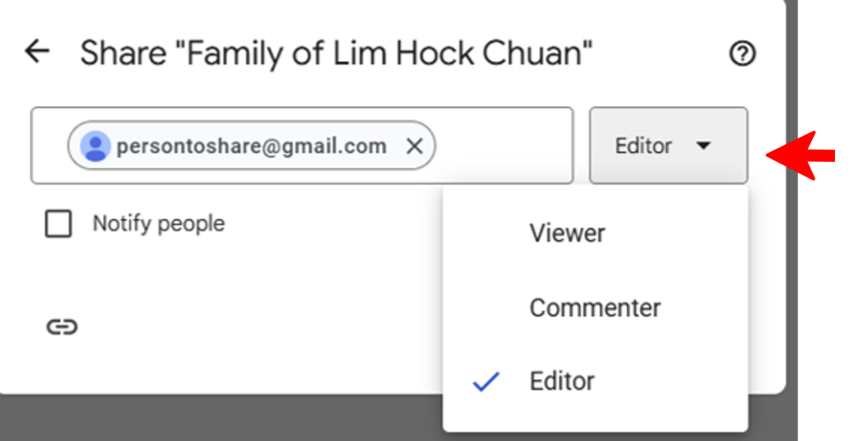Click the Share "Family of Lim Hock Chuan" title
This screenshot has width=868, height=441.
coord(336,53)
